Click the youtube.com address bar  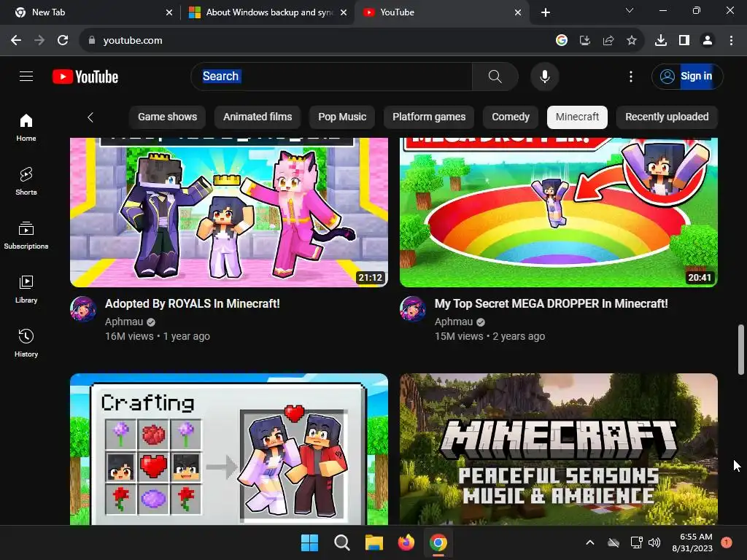[x=314, y=41]
